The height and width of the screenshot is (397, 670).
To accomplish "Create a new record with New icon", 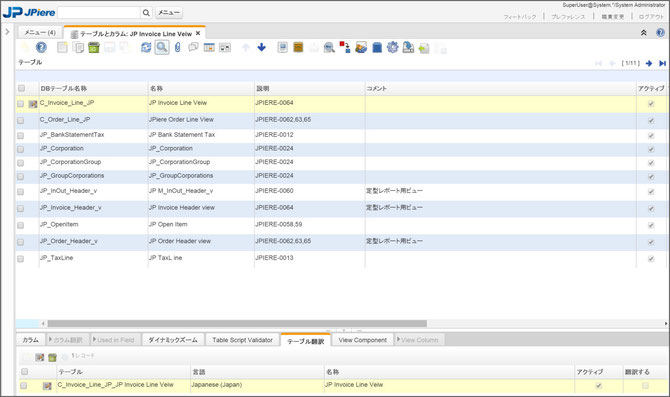I will click(62, 47).
